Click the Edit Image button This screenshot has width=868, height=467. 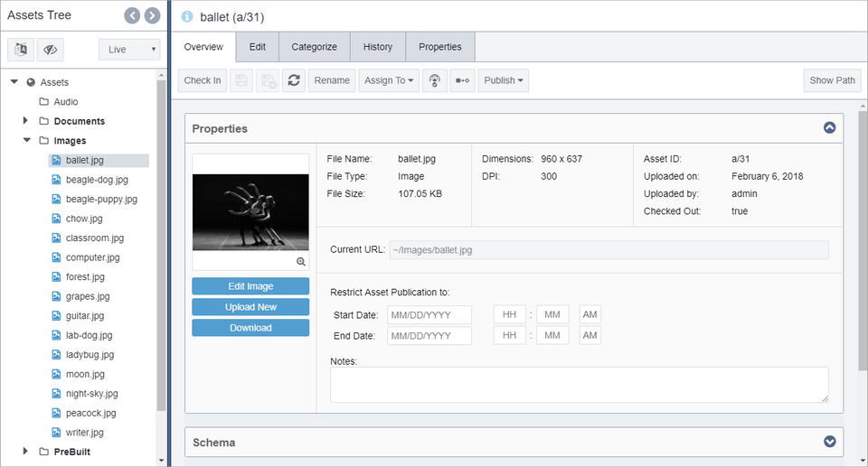pos(250,286)
